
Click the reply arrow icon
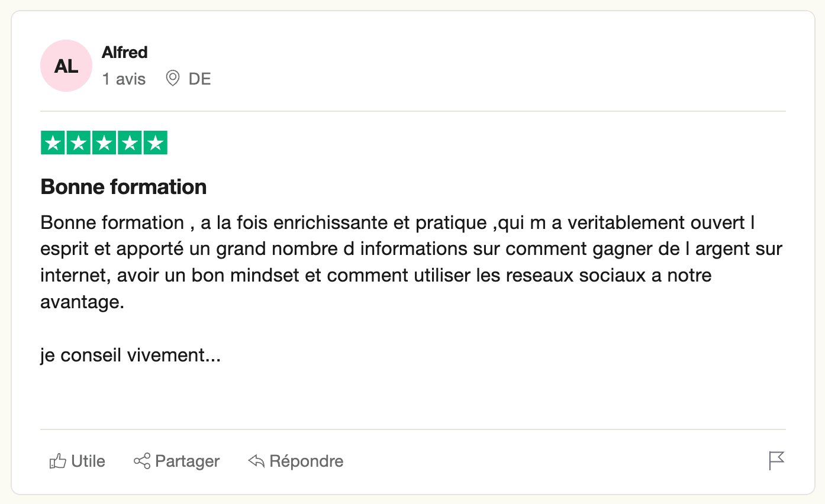(256, 461)
